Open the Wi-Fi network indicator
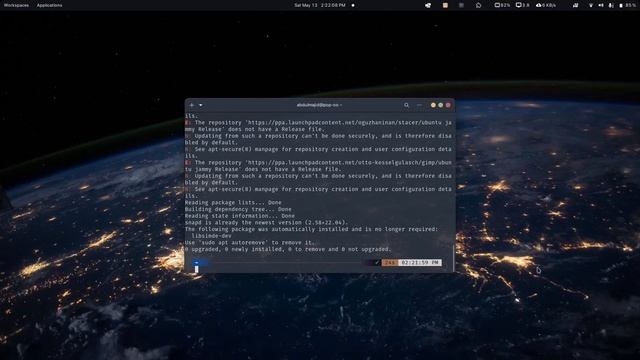The image size is (640, 360). click(x=591, y=5)
